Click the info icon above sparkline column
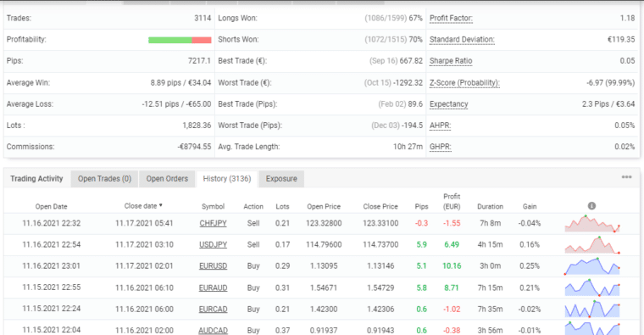Viewport: 644px width, 335px height. (x=591, y=206)
